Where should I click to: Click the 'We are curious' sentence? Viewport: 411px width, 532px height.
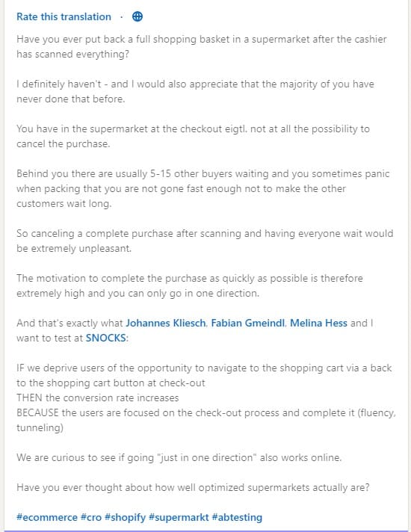179,457
